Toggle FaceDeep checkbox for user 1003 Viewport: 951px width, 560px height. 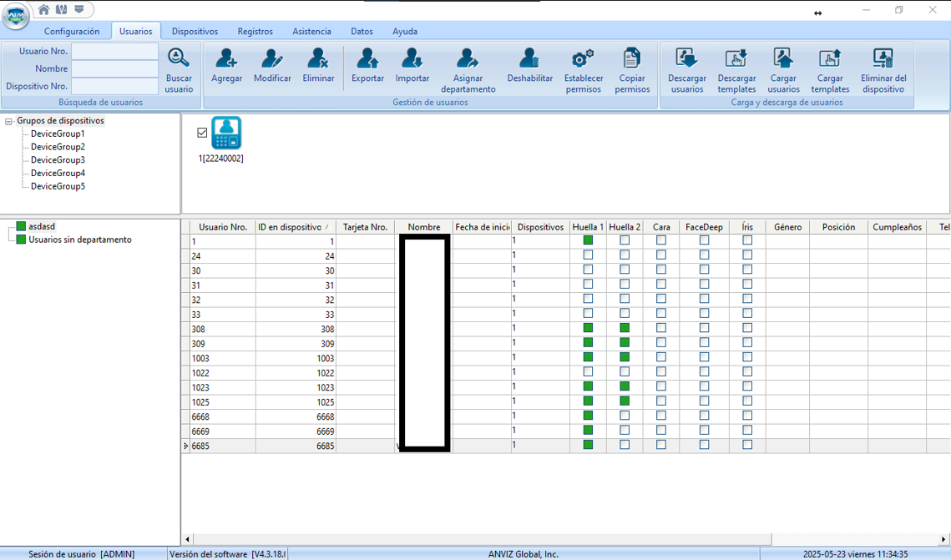click(x=704, y=357)
